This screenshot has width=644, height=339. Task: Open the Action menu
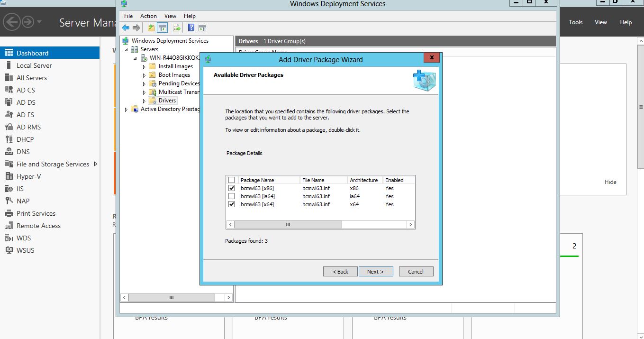148,16
